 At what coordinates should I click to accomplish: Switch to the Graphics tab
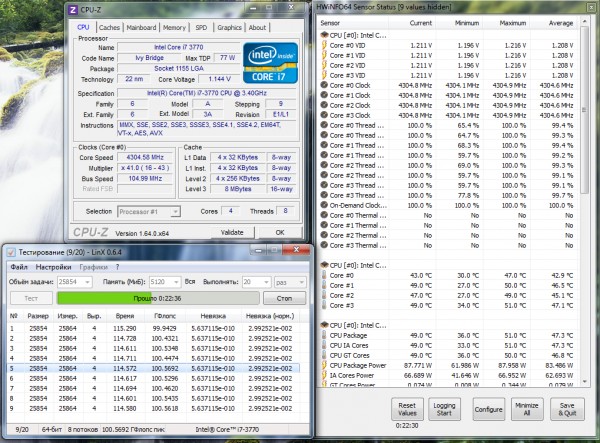229,28
